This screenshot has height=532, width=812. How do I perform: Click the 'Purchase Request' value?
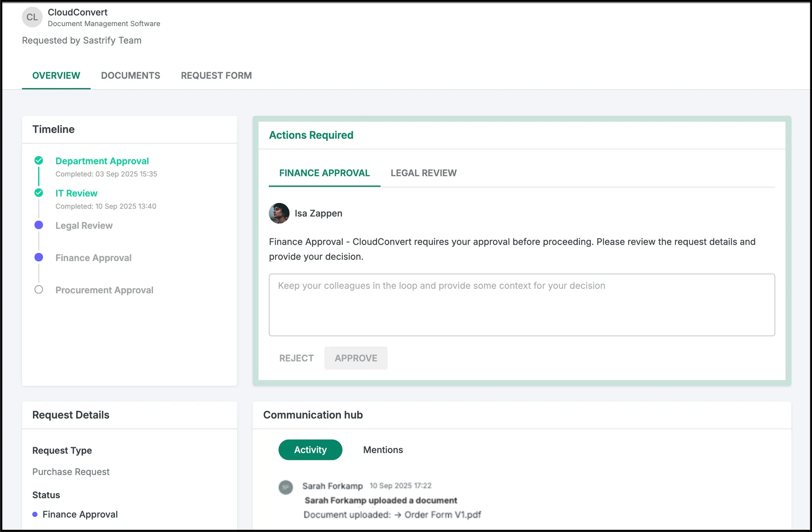(71, 472)
